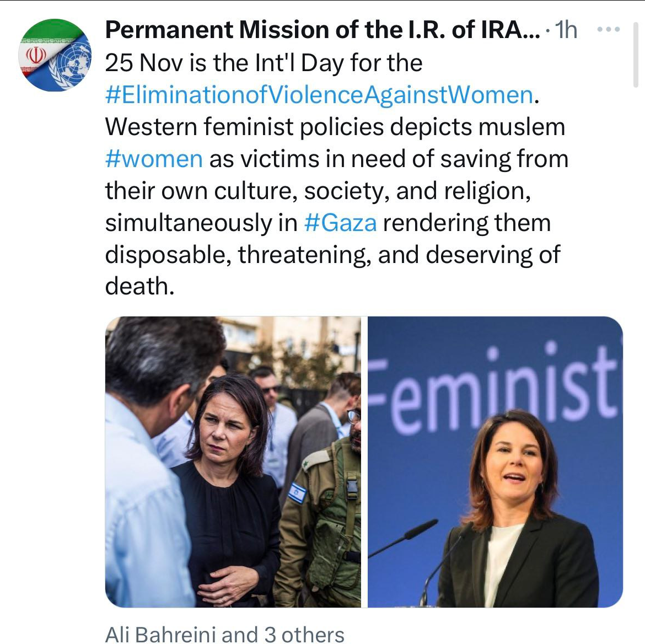Tap the #Gaza hashtag
This screenshot has width=645, height=644.
pyautogui.click(x=340, y=223)
